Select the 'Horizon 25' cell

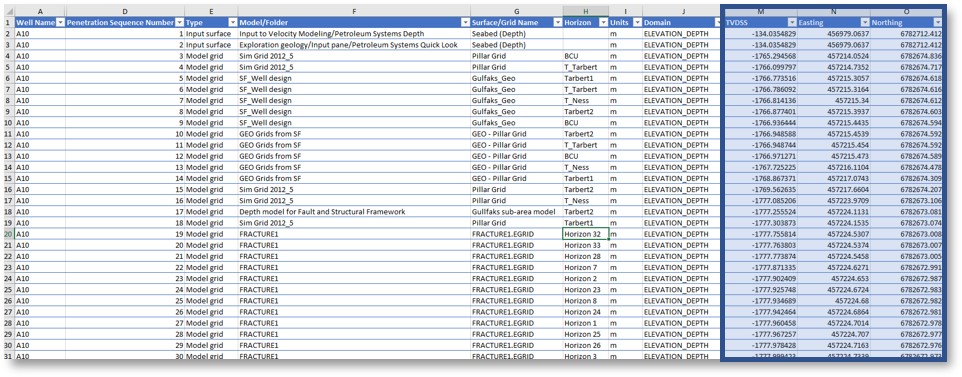pyautogui.click(x=585, y=334)
